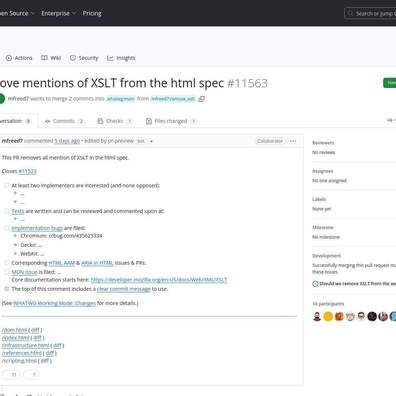Open 'clear commit message' link

click(124, 289)
